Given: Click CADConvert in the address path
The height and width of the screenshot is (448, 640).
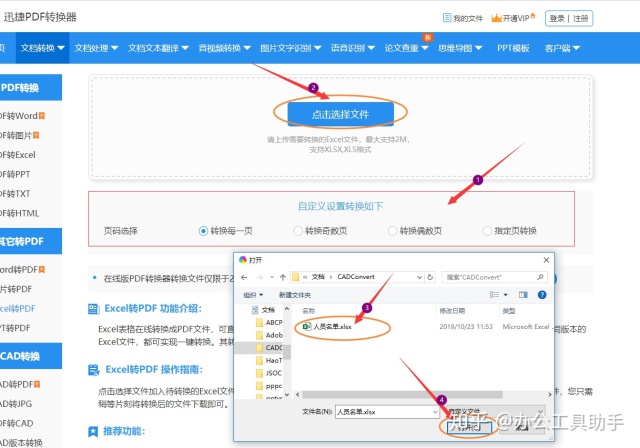Looking at the screenshot, I should coord(356,277).
